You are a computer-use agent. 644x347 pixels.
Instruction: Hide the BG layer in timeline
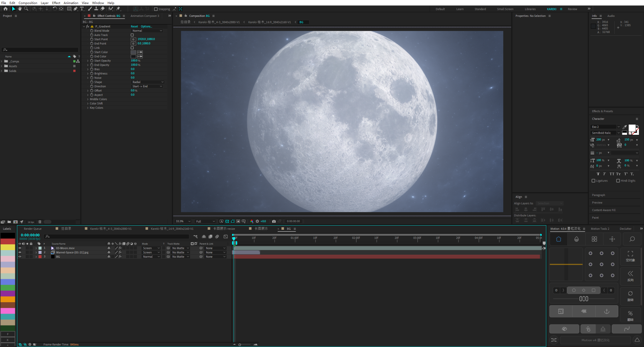pos(20,257)
